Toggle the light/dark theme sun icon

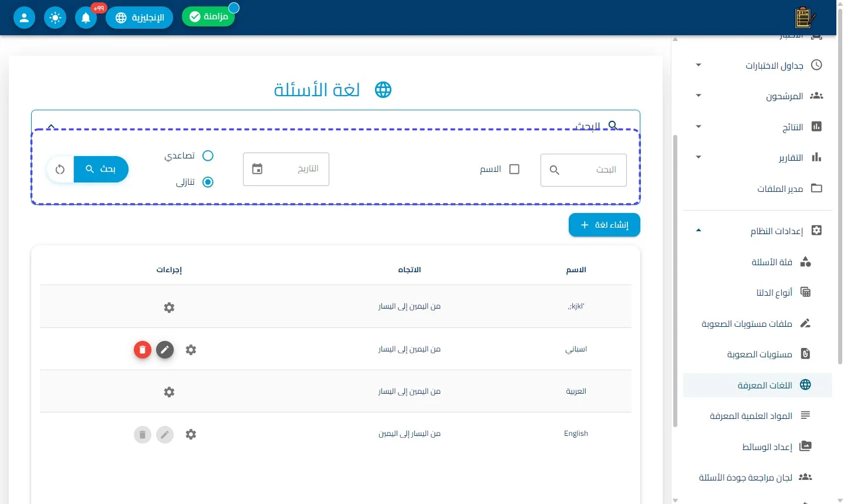point(55,18)
